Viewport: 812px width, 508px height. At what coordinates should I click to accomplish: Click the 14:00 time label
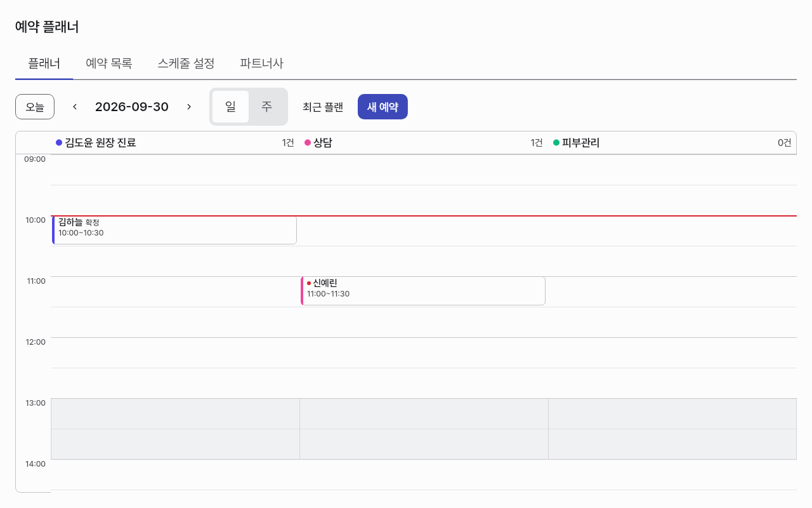pyautogui.click(x=35, y=464)
